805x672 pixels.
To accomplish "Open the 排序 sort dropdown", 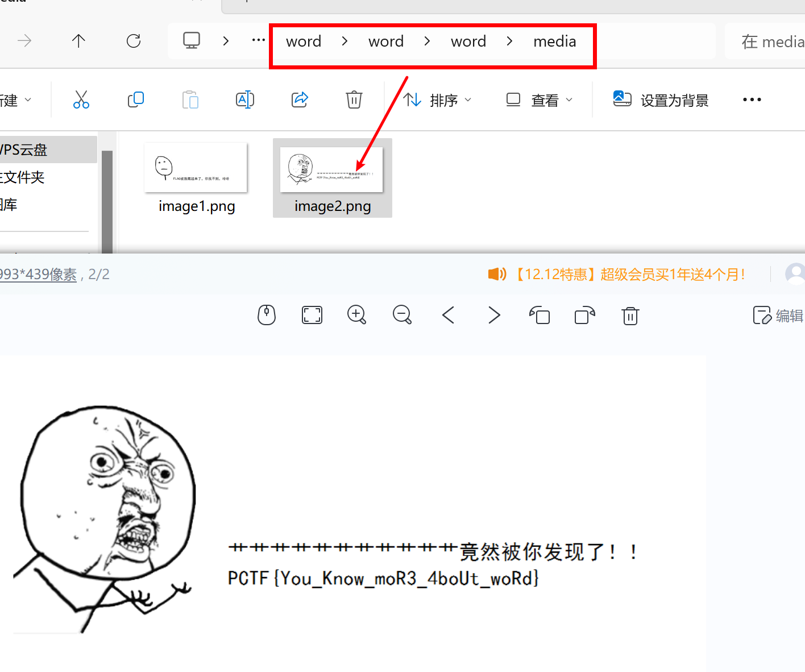I will 437,100.
